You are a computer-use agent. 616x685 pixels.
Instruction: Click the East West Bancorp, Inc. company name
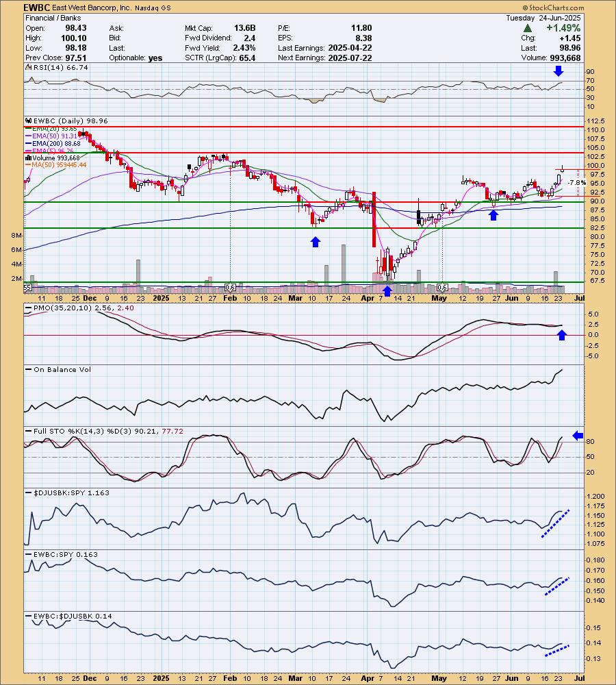click(91, 8)
